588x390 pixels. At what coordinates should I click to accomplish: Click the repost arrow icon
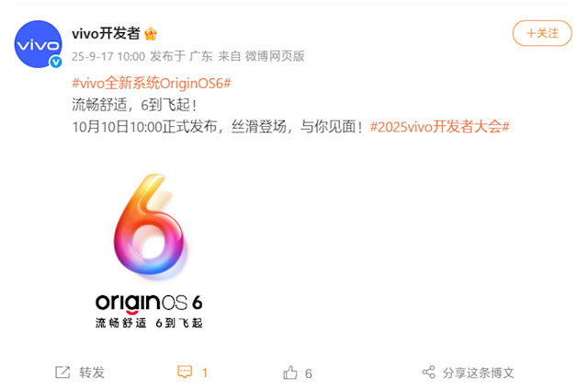(62, 373)
